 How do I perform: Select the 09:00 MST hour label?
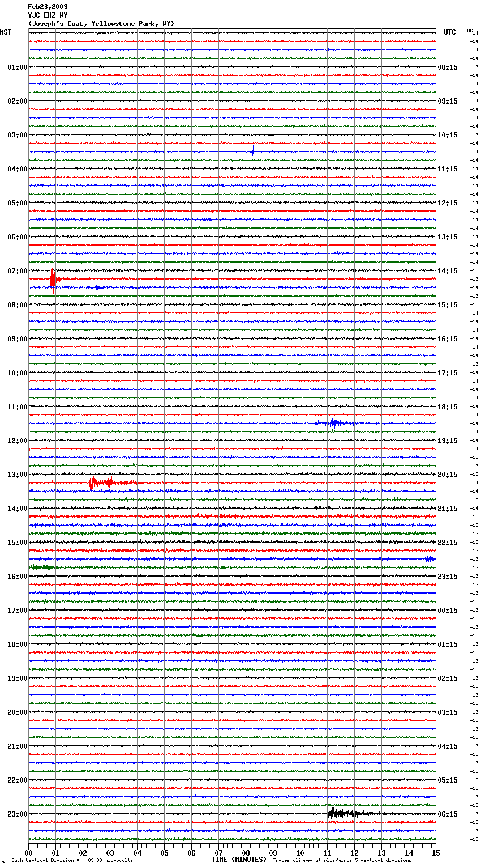click(18, 339)
